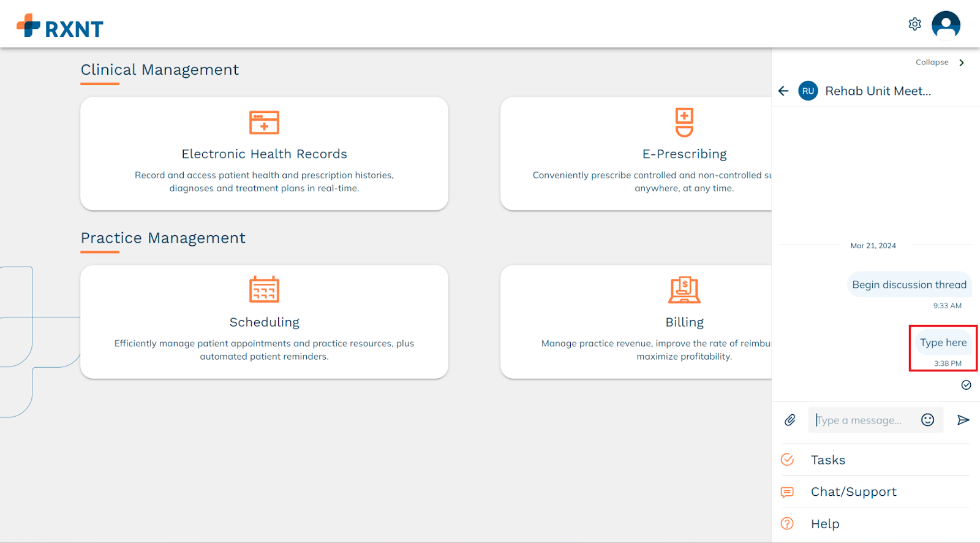Click the Scheduling calendar icon
The width and height of the screenshot is (980, 543).
click(264, 289)
